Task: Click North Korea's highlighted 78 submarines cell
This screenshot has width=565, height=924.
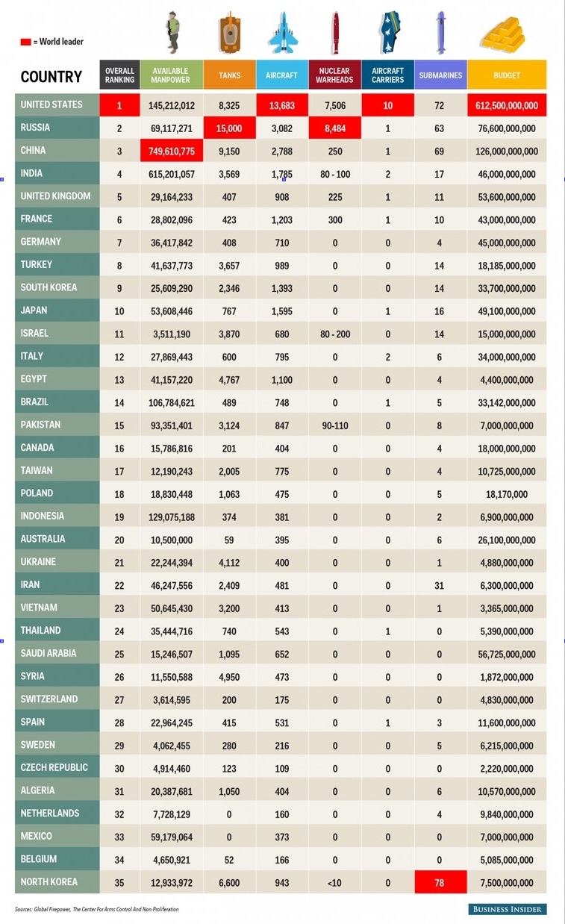Action: (440, 882)
